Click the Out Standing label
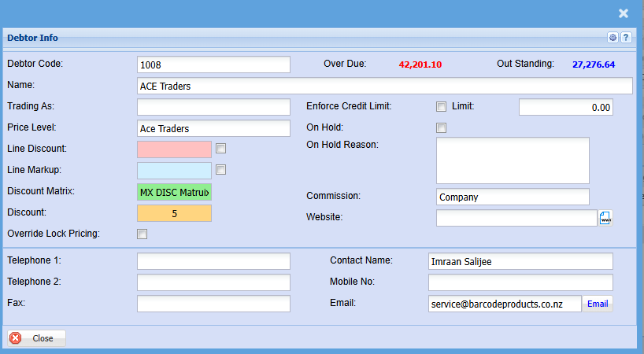Image resolution: width=644 pixels, height=354 pixels. 525,64
